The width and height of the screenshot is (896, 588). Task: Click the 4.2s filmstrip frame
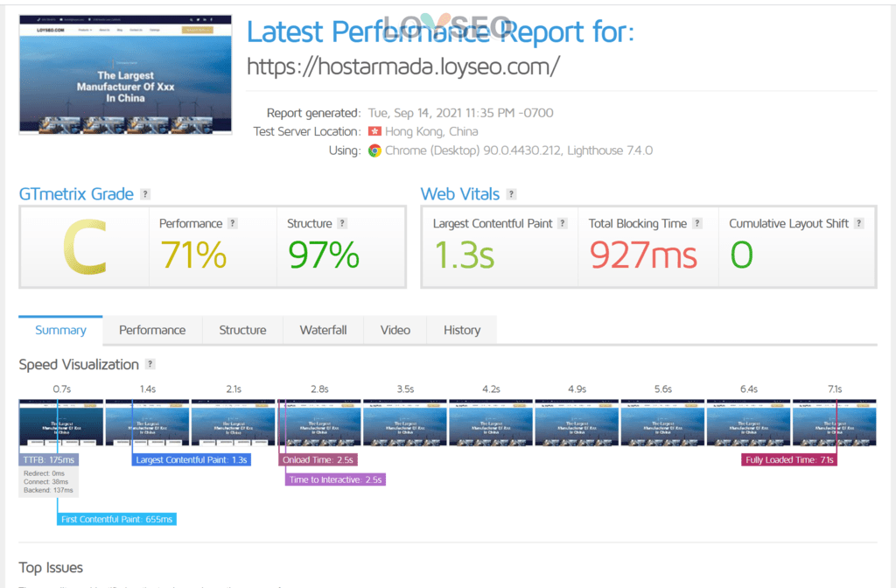[491, 423]
